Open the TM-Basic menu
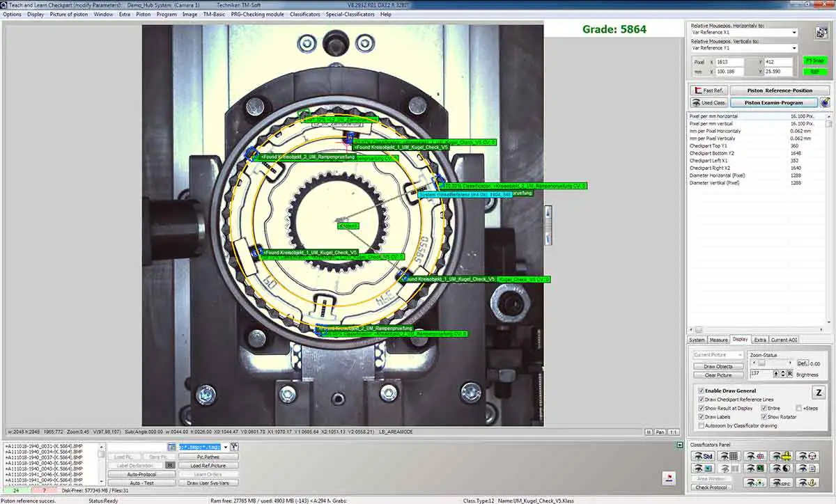Screen dimensions: 836x504 (x=214, y=14)
